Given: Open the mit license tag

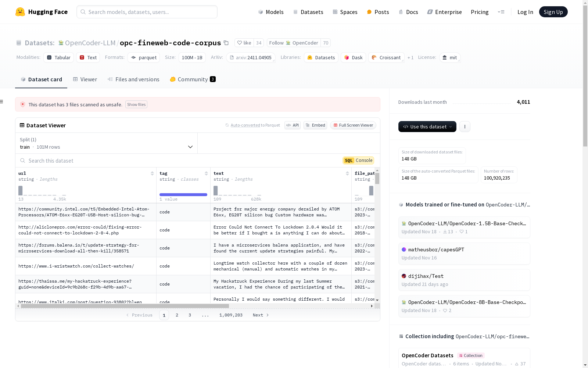Looking at the screenshot, I should (450, 57).
